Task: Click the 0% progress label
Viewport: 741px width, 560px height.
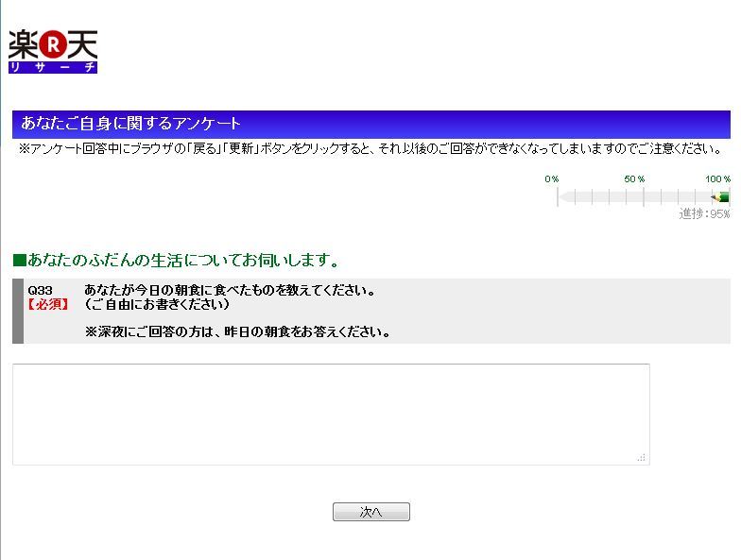Action: pyautogui.click(x=551, y=178)
